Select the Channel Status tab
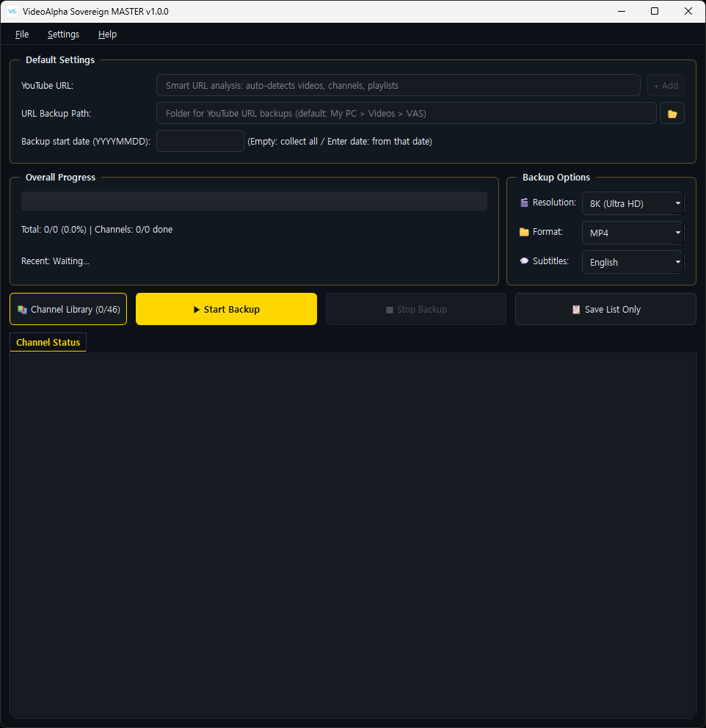Screen dimensions: 706x728 pyautogui.click(x=48, y=342)
